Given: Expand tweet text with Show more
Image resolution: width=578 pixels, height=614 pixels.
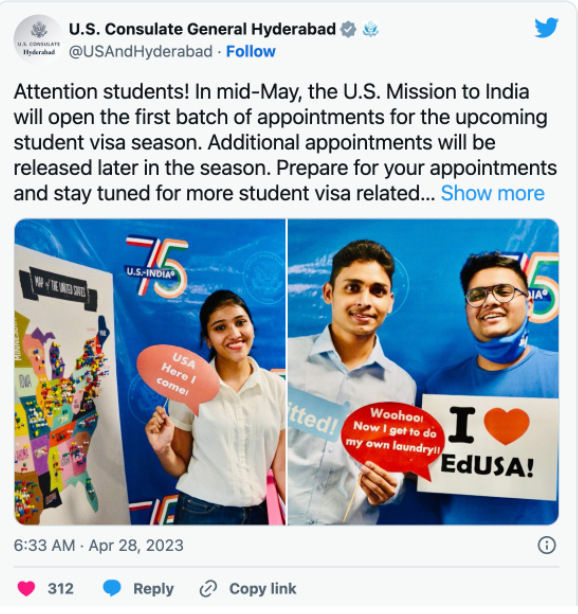Looking at the screenshot, I should click(493, 193).
